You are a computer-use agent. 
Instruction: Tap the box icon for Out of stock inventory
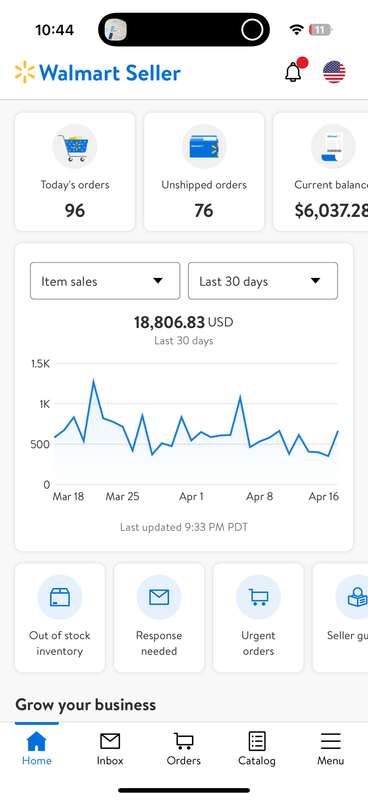60,597
